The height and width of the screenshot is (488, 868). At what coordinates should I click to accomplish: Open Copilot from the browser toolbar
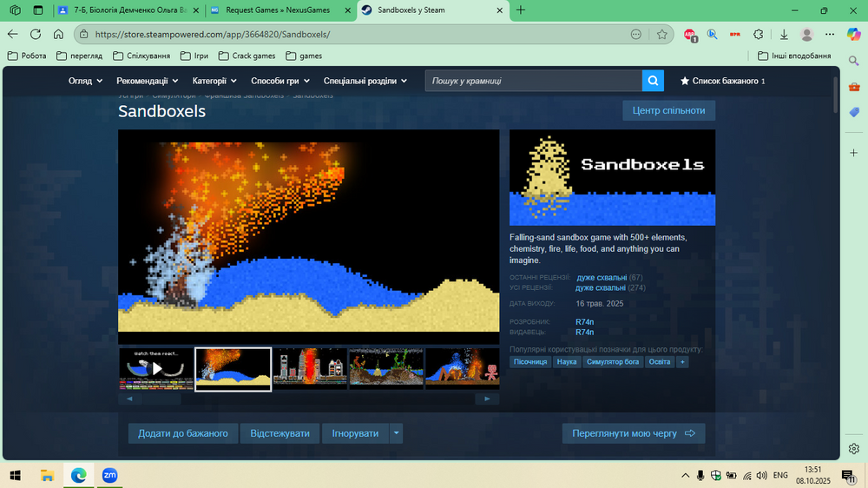click(853, 35)
